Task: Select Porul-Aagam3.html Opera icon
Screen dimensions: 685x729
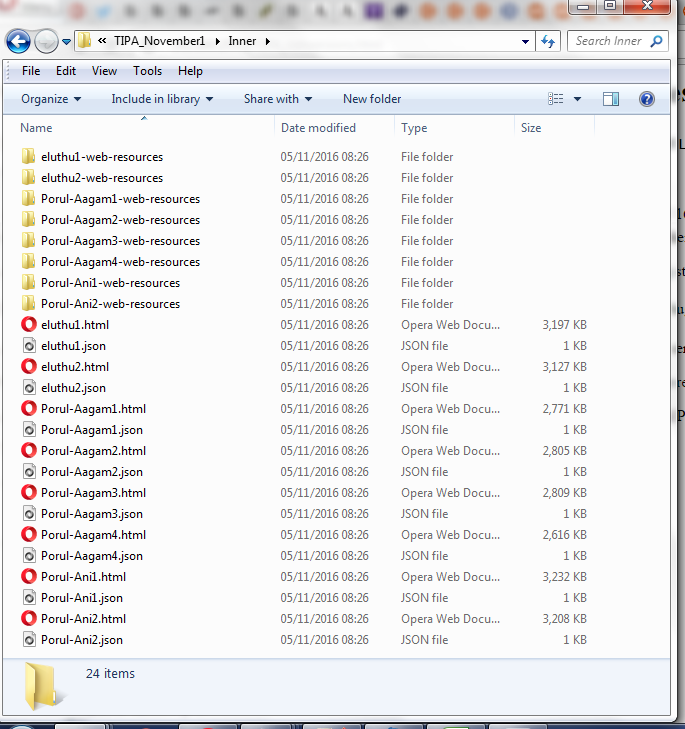Action: (x=28, y=493)
